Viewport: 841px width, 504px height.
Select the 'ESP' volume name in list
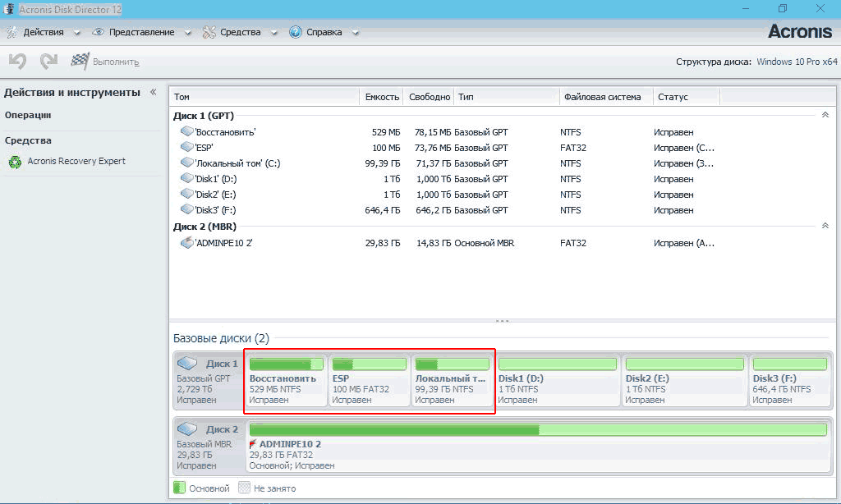[204, 148]
